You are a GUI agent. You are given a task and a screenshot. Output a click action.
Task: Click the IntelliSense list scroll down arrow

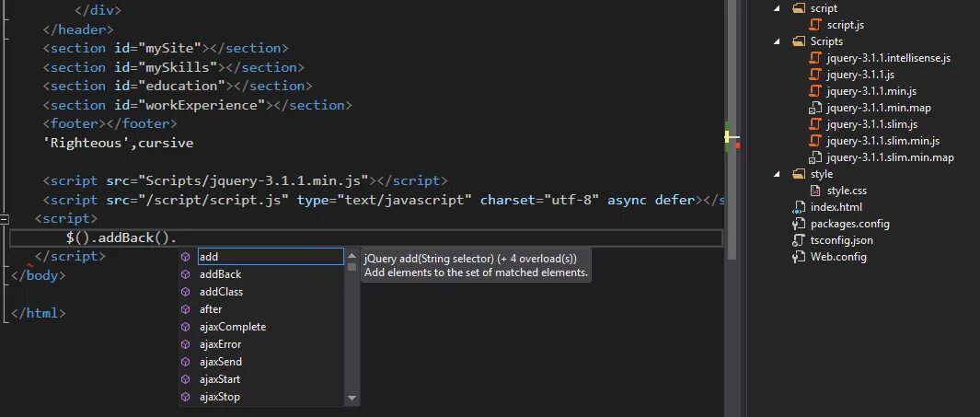[352, 398]
